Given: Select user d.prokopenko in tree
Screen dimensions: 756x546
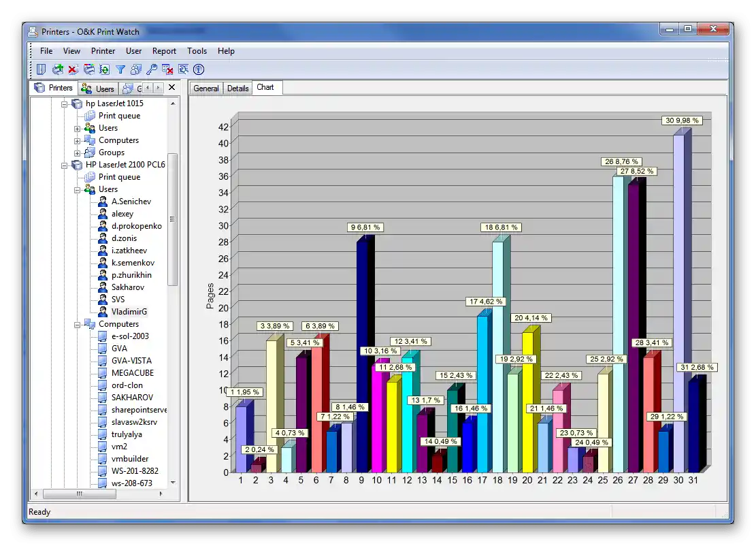Looking at the screenshot, I should coord(137,226).
